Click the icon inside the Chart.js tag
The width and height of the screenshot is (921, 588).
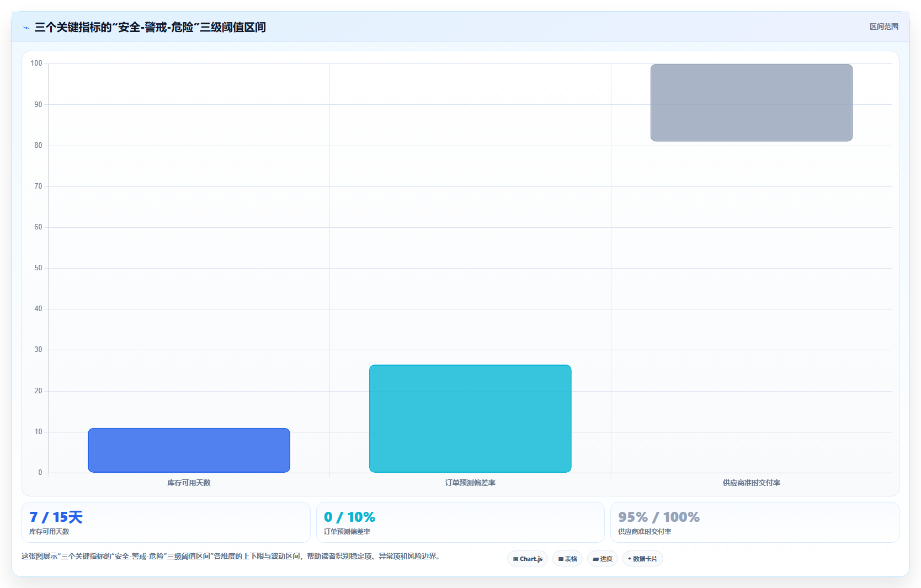click(x=515, y=559)
